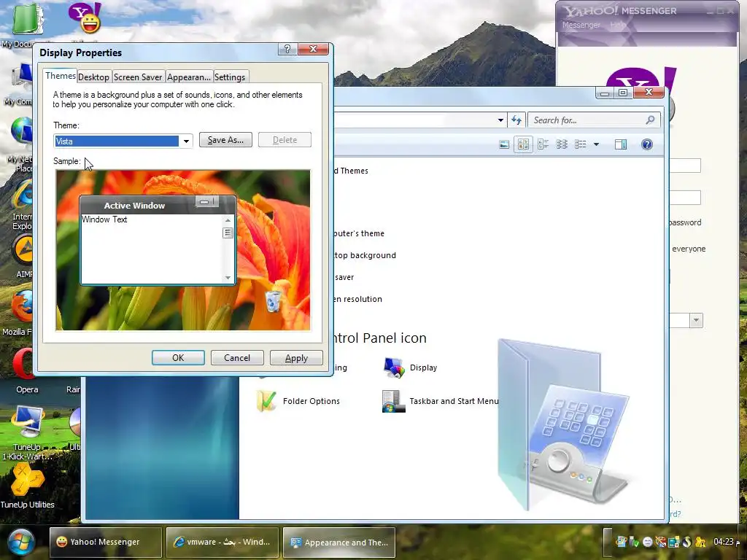Viewport: 747px width, 560px height.
Task: Click the safely remove hardware tray icon
Action: click(x=634, y=542)
